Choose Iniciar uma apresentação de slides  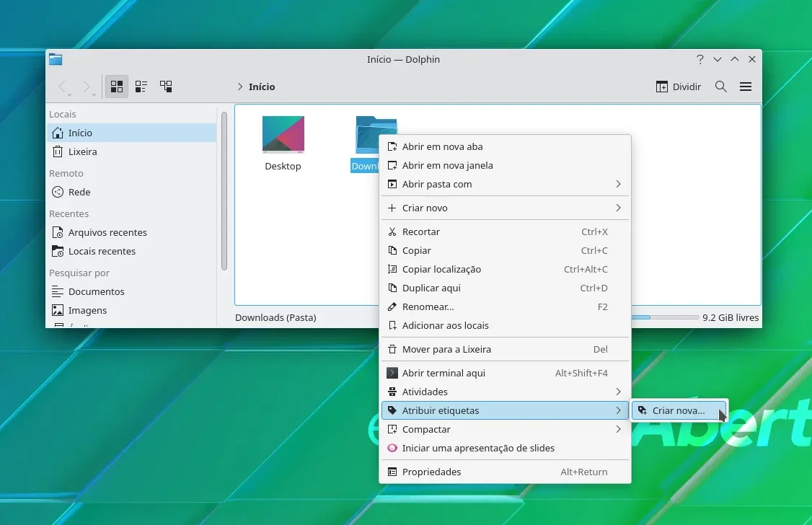(505, 448)
